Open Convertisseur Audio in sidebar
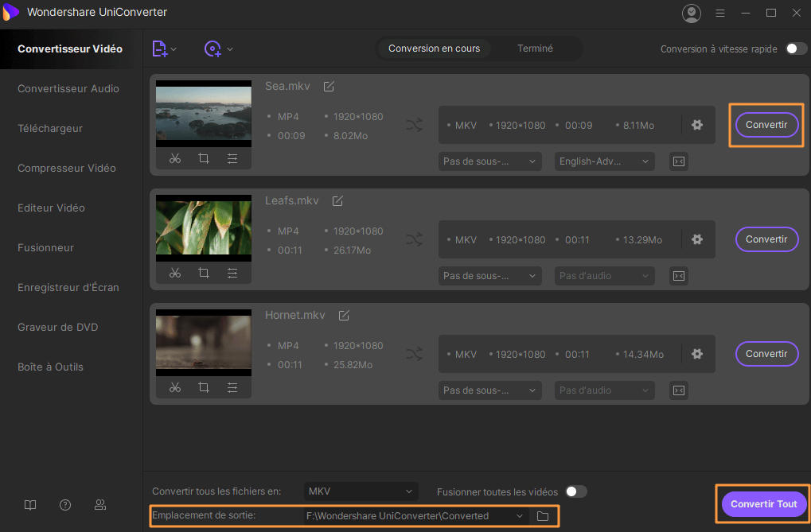This screenshot has height=532, width=811. 68,88
